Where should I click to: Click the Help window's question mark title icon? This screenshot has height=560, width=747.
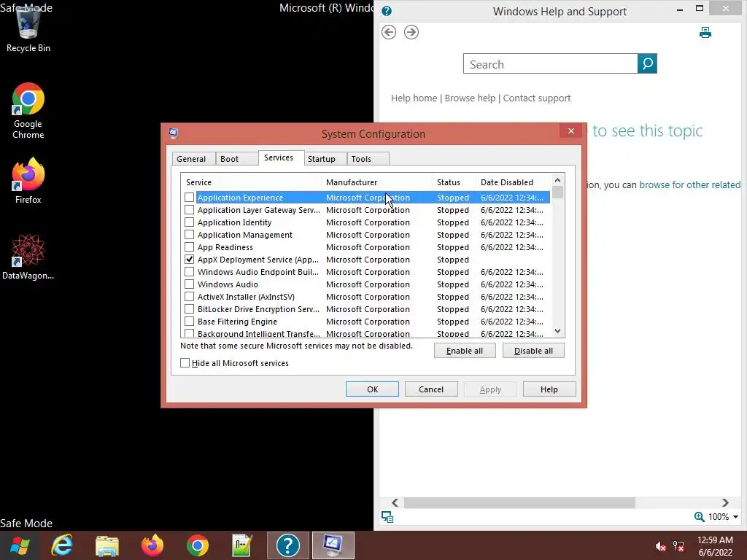(x=387, y=12)
